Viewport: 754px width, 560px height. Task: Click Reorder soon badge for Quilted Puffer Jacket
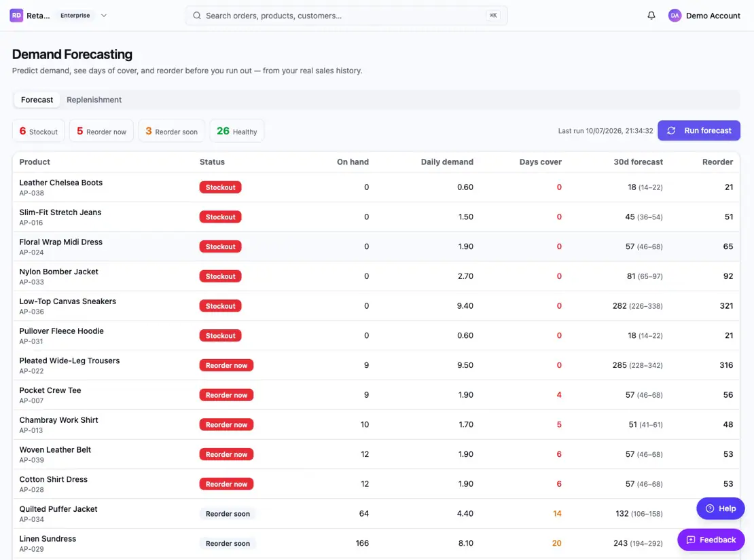point(228,514)
